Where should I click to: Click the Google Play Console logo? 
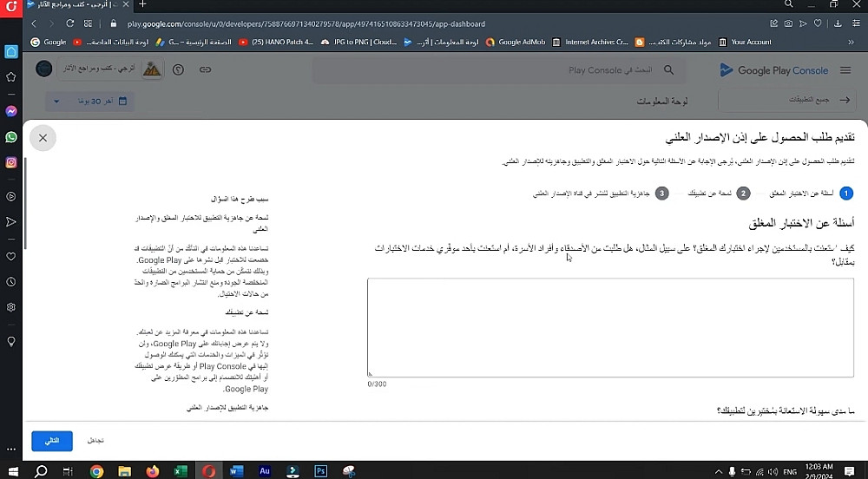774,70
